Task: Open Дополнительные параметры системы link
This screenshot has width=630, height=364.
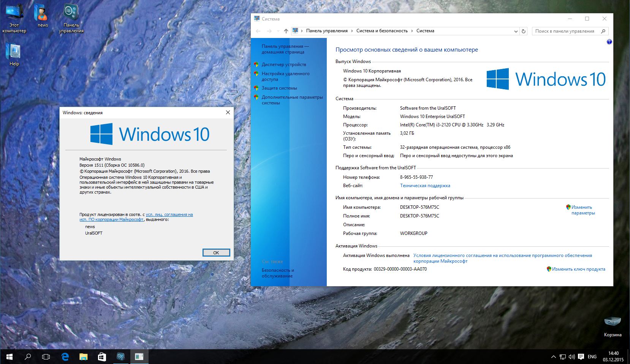Action: coord(292,100)
